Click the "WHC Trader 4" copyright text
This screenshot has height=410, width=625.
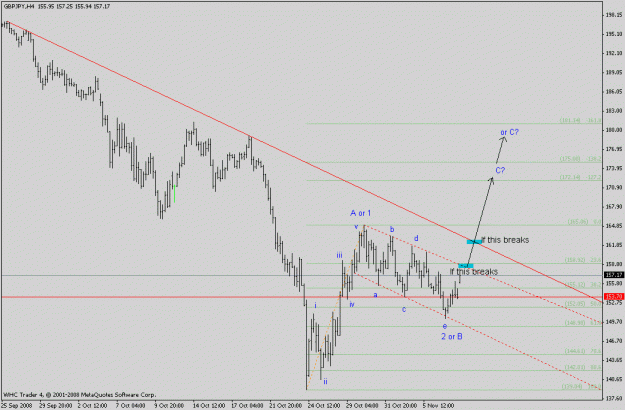[x=79, y=395]
